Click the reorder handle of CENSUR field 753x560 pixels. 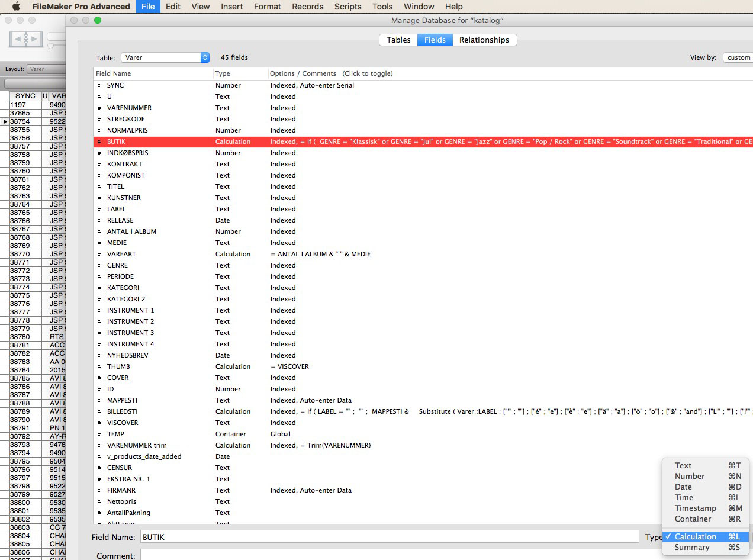click(99, 468)
